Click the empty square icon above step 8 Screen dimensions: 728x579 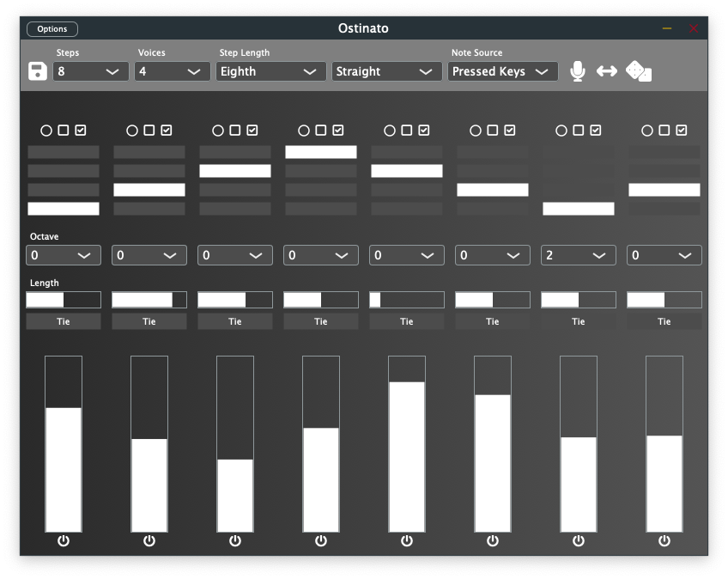664,130
